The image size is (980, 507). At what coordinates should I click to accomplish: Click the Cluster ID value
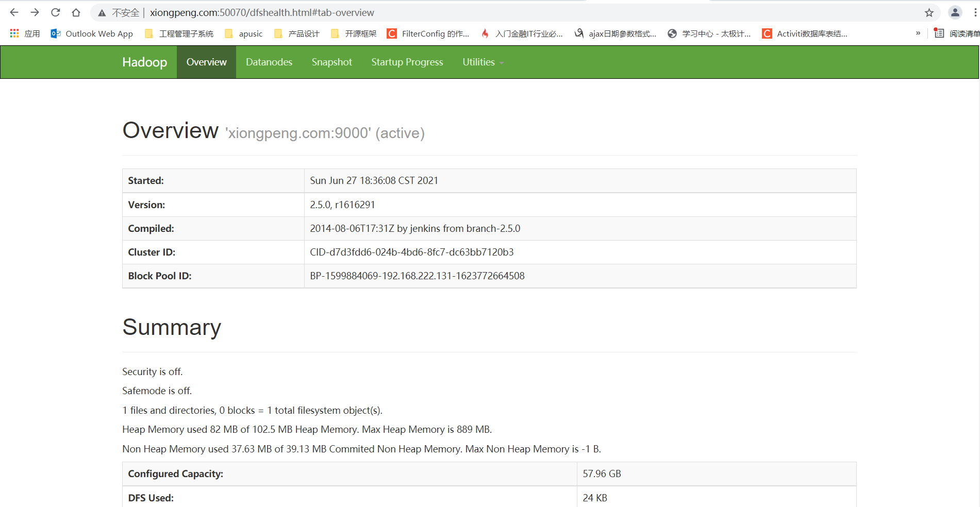[x=411, y=252]
